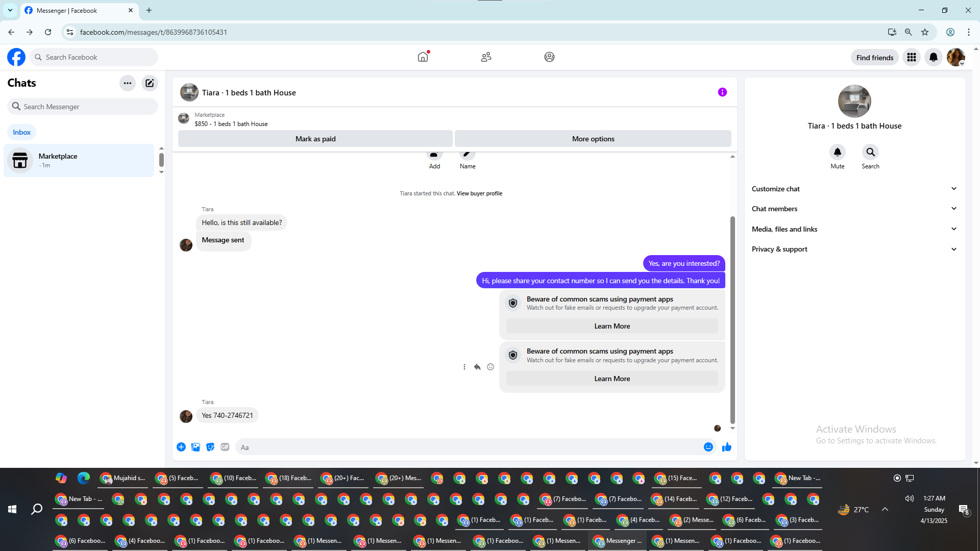Click Find friends button
Screen dimensions: 980x551
(875, 58)
